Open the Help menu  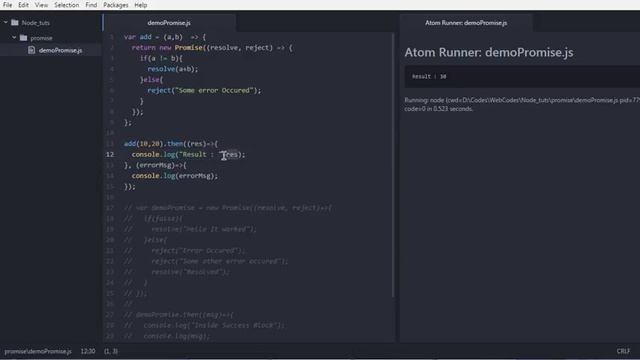click(x=140, y=5)
